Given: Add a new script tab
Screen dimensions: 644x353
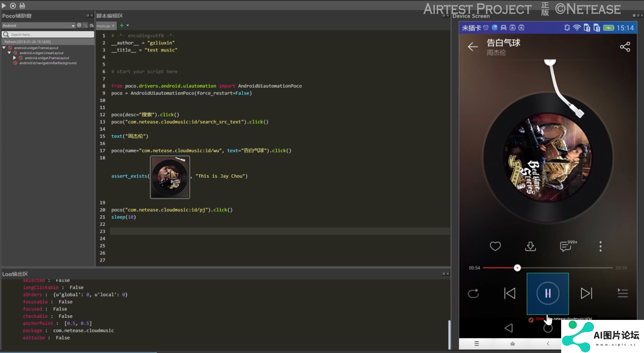Looking at the screenshot, I should pyautogui.click(x=122, y=25).
